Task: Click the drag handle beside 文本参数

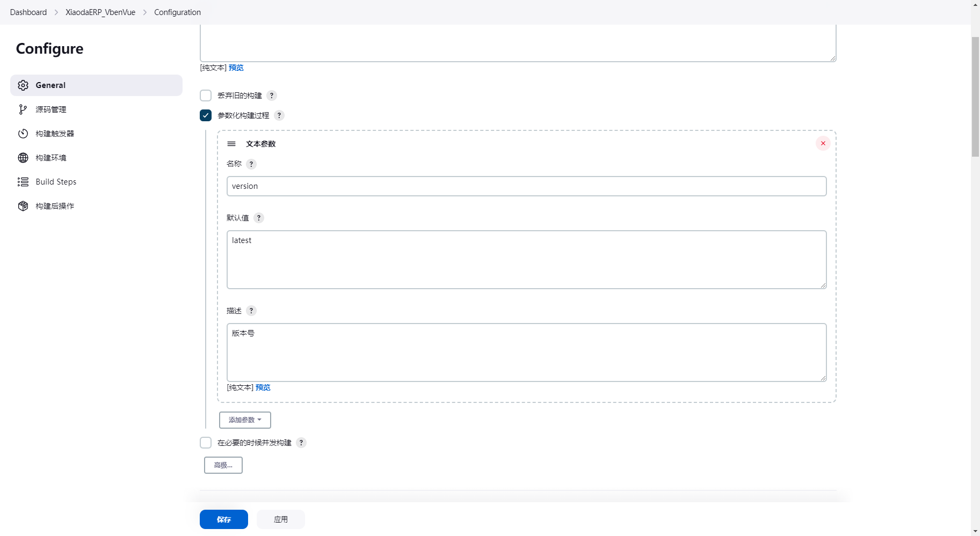Action: tap(231, 144)
